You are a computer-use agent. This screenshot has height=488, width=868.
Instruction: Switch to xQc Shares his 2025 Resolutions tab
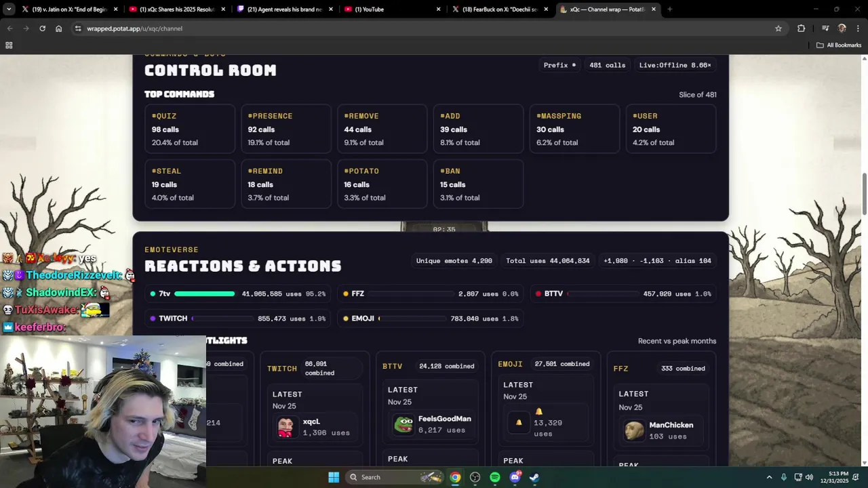tap(176, 9)
